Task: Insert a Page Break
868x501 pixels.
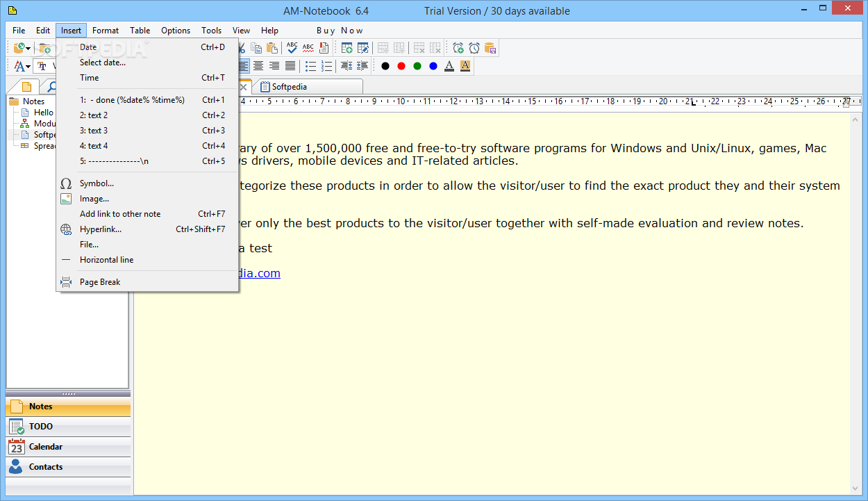Action: click(147, 282)
